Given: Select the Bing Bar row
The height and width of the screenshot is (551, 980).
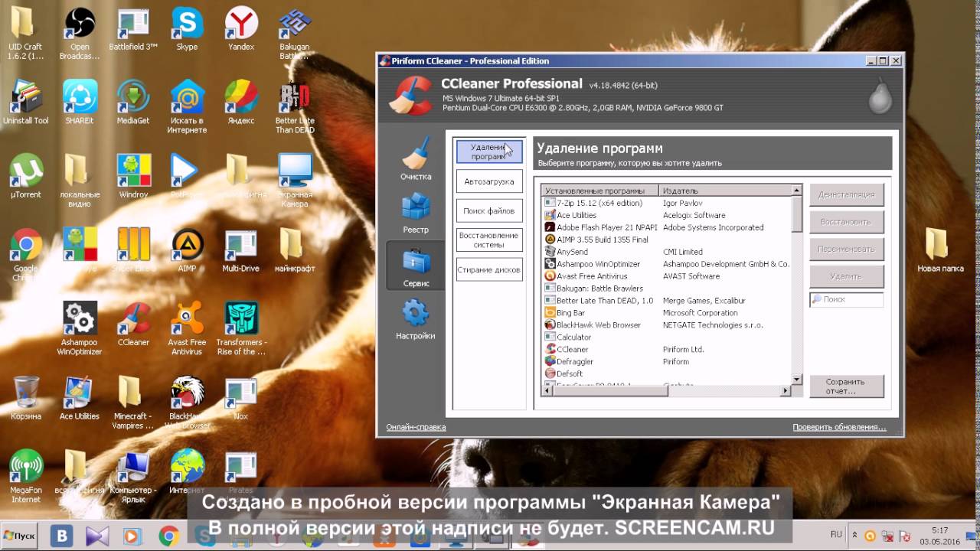Looking at the screenshot, I should tap(666, 312).
